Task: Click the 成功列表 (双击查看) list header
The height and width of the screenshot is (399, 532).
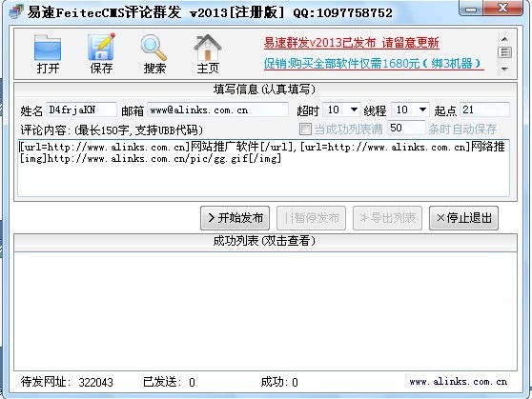Action: pos(265,242)
